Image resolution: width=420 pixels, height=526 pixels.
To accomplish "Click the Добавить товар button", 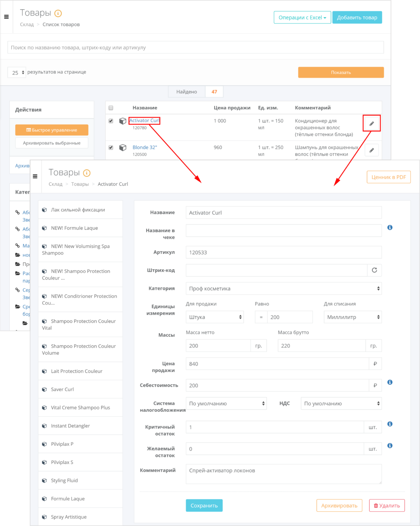I will point(357,18).
